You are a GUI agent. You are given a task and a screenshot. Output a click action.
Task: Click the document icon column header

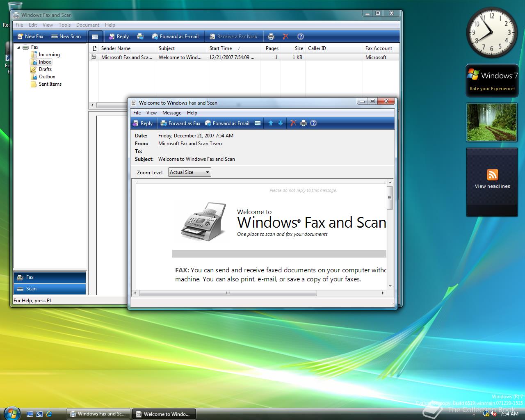[x=94, y=48]
